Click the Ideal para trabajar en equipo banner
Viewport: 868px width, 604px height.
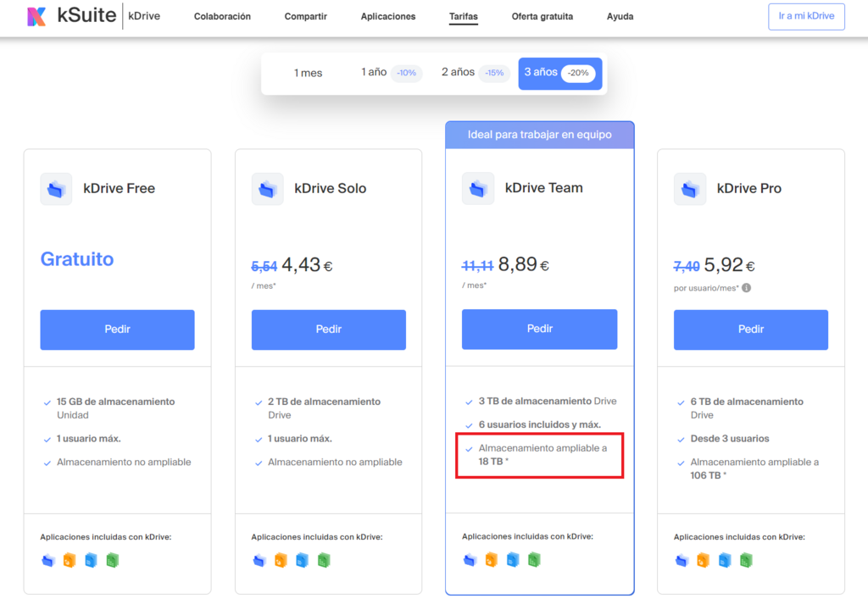tap(540, 135)
